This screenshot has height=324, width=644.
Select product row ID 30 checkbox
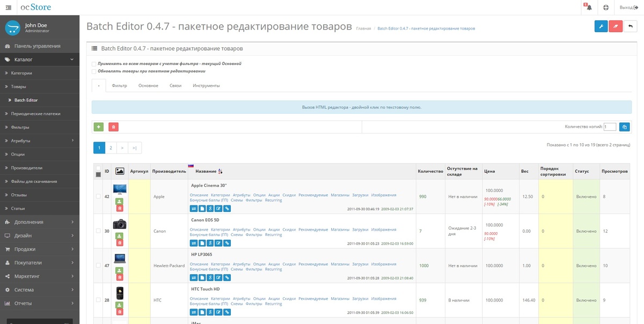[98, 231]
